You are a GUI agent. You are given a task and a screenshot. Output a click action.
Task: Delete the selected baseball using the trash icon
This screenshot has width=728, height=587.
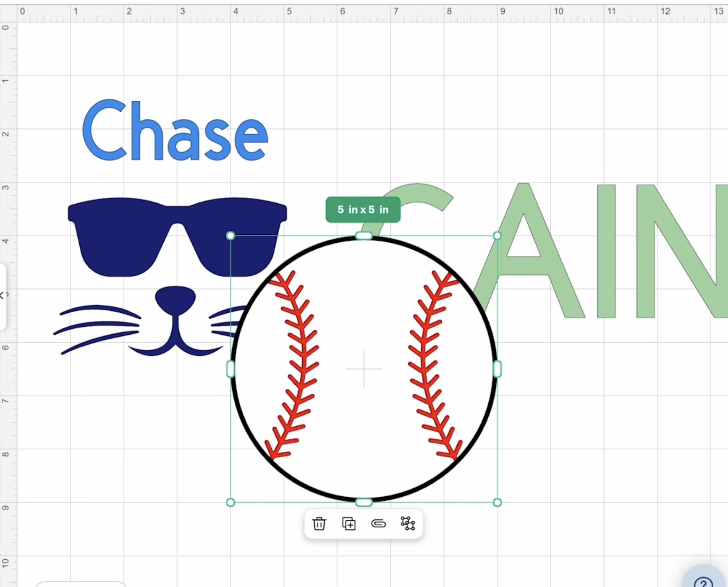319,524
